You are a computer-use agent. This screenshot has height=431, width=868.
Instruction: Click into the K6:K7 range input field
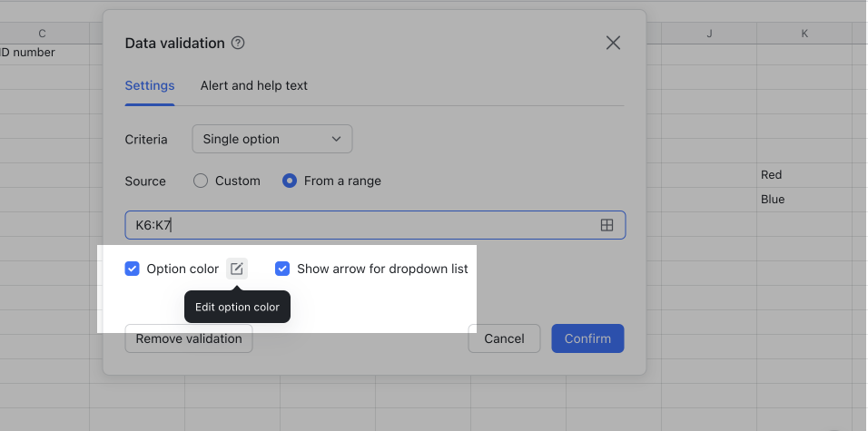tap(363, 225)
